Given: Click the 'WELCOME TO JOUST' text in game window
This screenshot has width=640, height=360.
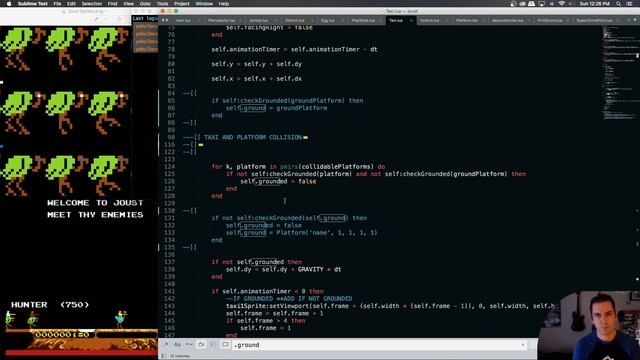Looking at the screenshot, I should (95, 203).
